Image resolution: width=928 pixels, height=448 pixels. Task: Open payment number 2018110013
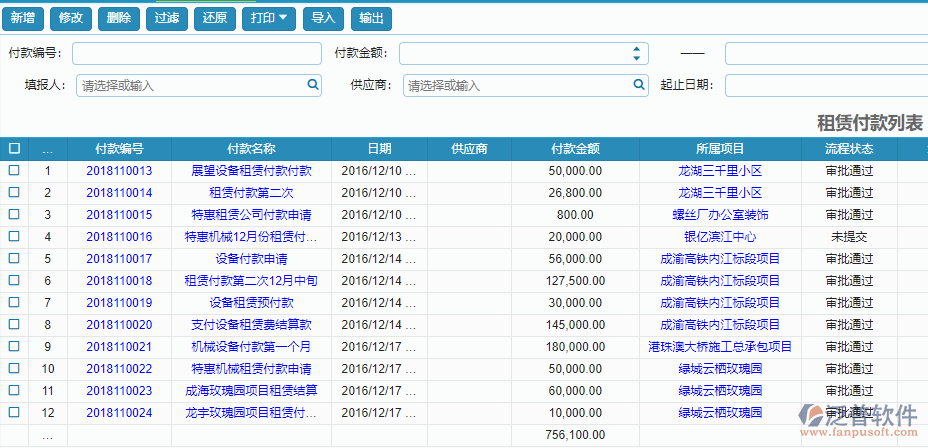[120, 171]
